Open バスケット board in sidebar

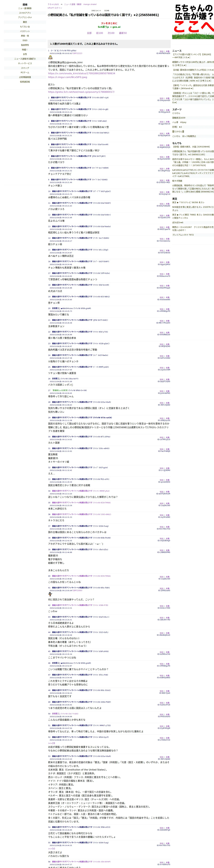[25, 31]
